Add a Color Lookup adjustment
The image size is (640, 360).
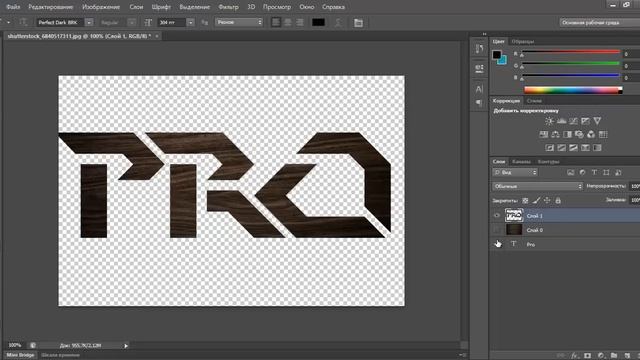(x=603, y=134)
